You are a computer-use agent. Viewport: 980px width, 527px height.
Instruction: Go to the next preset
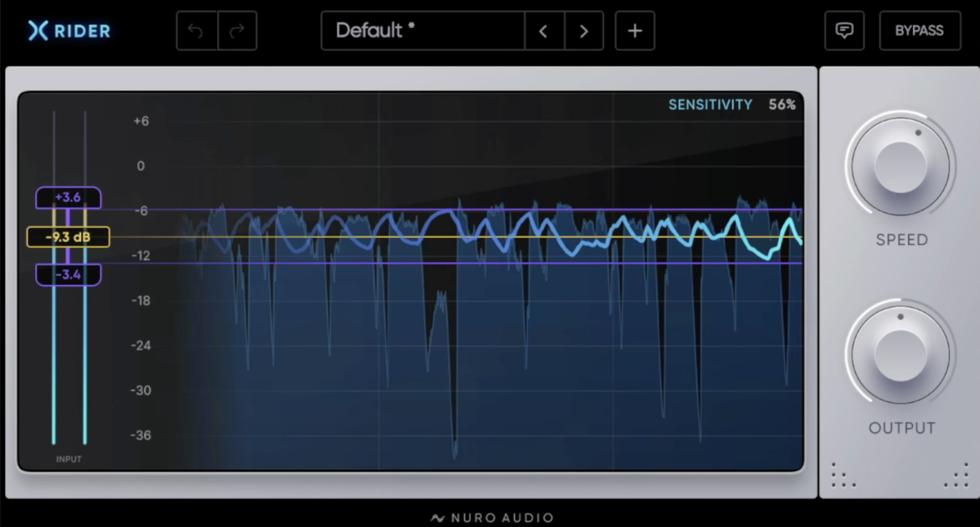click(x=584, y=31)
